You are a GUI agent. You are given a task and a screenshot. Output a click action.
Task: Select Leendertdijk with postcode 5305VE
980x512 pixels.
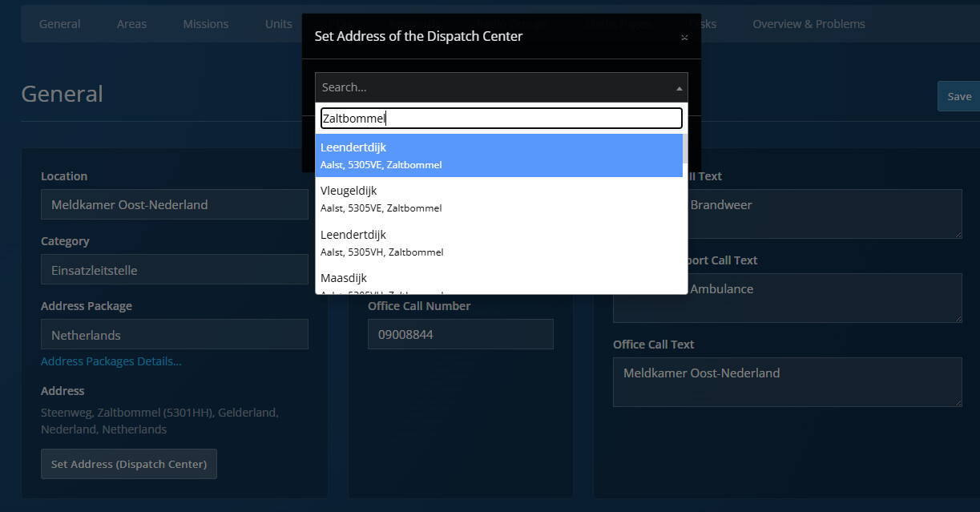pos(498,155)
